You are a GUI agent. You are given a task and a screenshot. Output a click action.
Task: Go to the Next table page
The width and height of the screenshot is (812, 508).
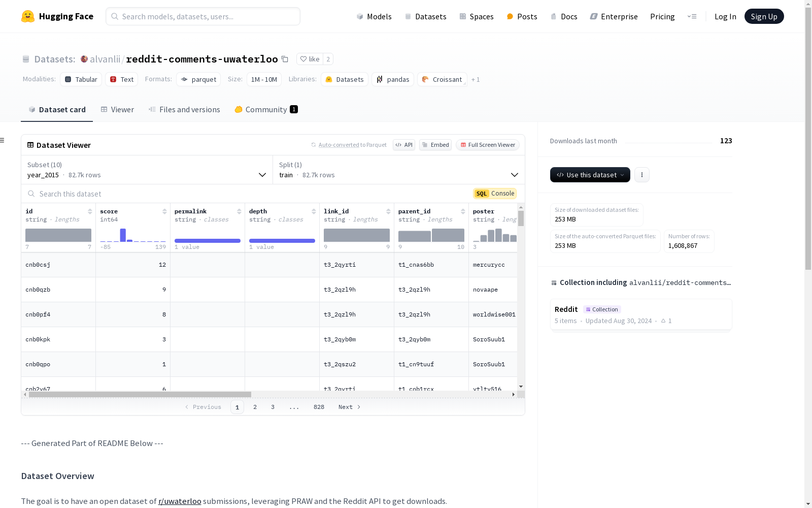(350, 407)
